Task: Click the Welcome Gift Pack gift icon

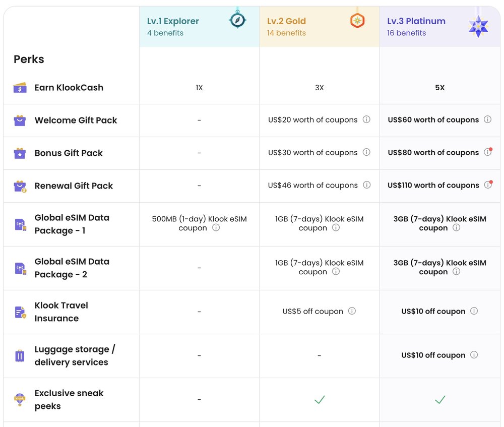Action: [x=19, y=120]
